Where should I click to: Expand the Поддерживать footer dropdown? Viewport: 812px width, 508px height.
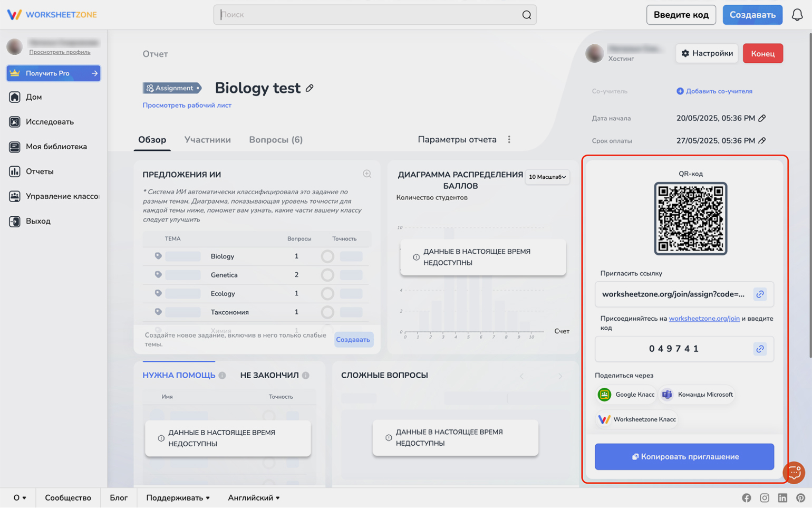178,498
